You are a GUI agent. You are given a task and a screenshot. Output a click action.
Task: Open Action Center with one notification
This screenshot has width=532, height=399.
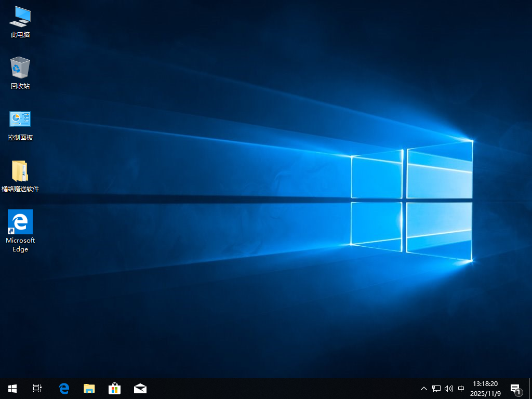[x=515, y=388]
